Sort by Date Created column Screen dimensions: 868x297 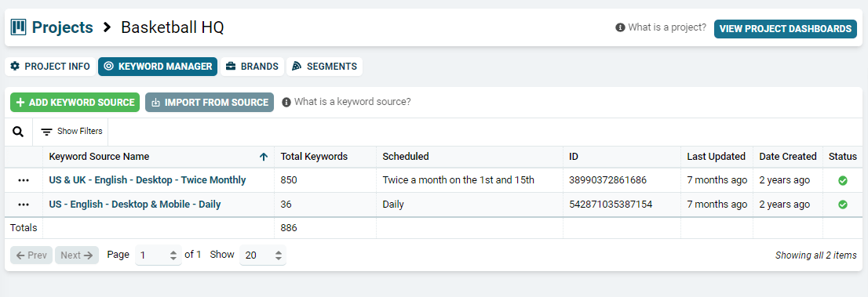[x=788, y=157]
